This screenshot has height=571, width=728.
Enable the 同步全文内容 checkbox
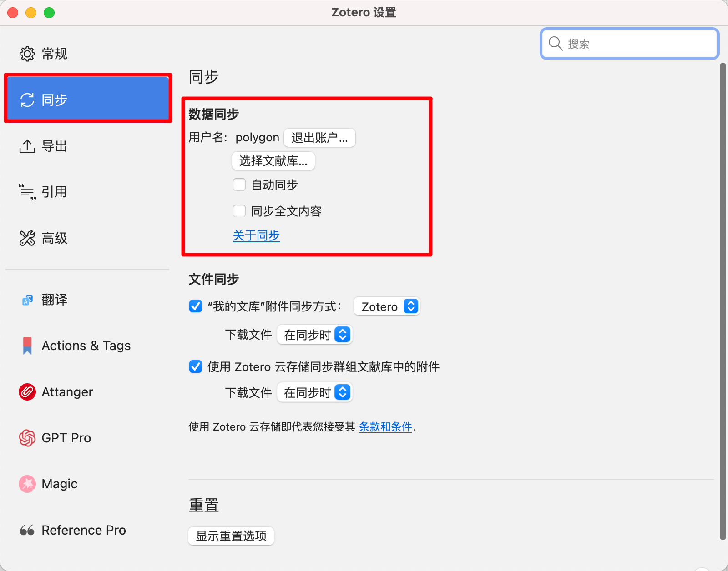[x=239, y=211]
